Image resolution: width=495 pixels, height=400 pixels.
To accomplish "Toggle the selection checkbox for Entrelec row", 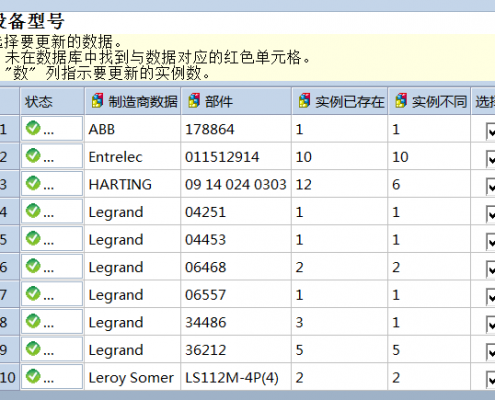I will coord(490,159).
